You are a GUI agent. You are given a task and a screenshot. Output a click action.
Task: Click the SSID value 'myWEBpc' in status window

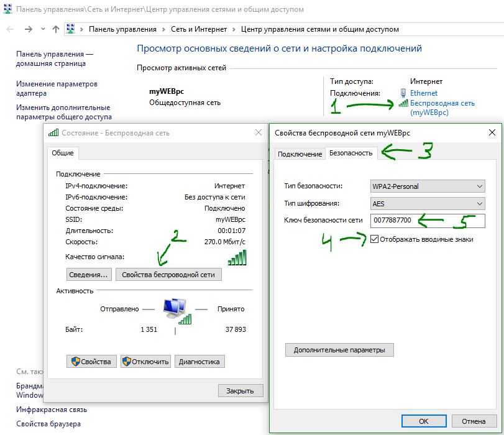point(230,219)
